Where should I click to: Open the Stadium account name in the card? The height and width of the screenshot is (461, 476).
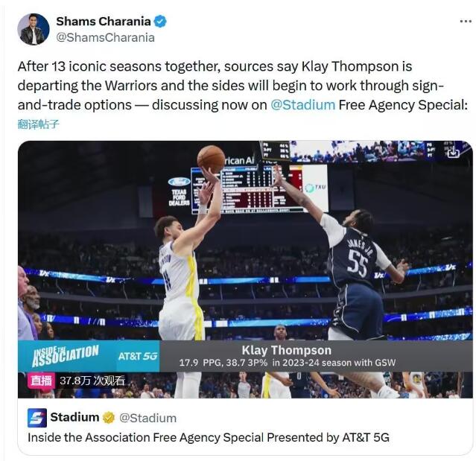coord(74,417)
